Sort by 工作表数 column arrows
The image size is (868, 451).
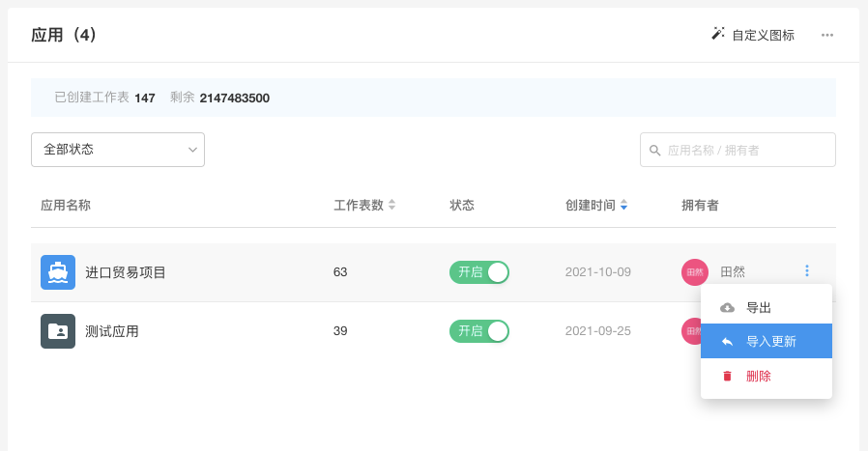(x=391, y=205)
